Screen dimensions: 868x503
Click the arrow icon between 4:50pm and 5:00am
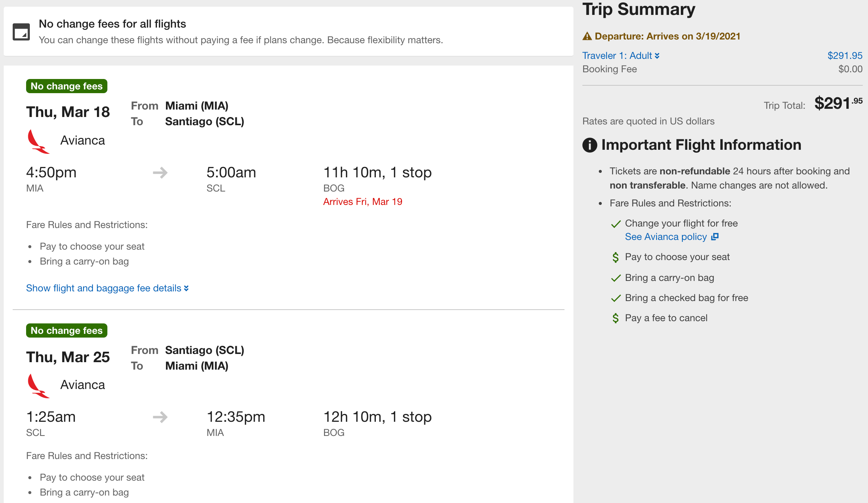click(160, 173)
